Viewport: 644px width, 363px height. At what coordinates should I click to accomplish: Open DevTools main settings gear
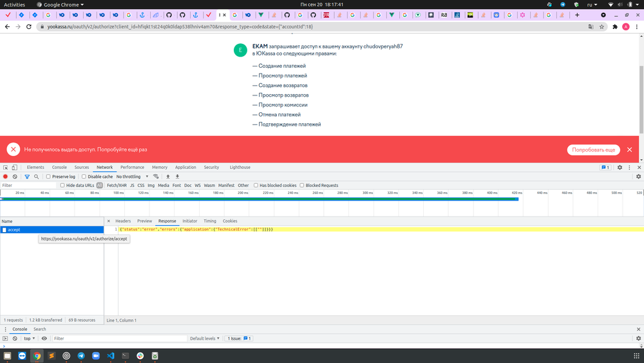[620, 168]
